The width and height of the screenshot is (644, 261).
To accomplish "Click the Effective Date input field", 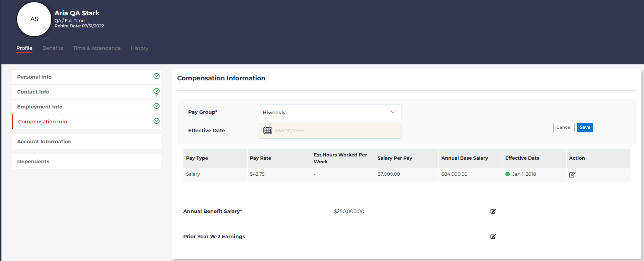I will (335, 130).
